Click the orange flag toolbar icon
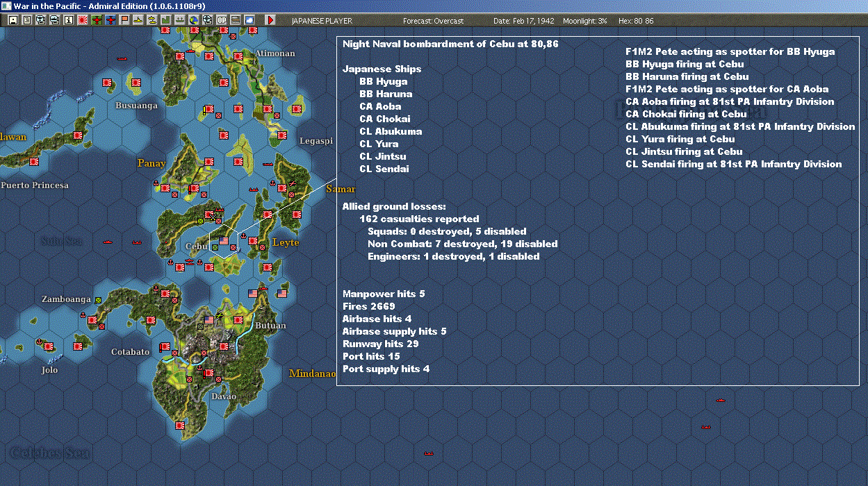868x486 pixels. (x=124, y=20)
